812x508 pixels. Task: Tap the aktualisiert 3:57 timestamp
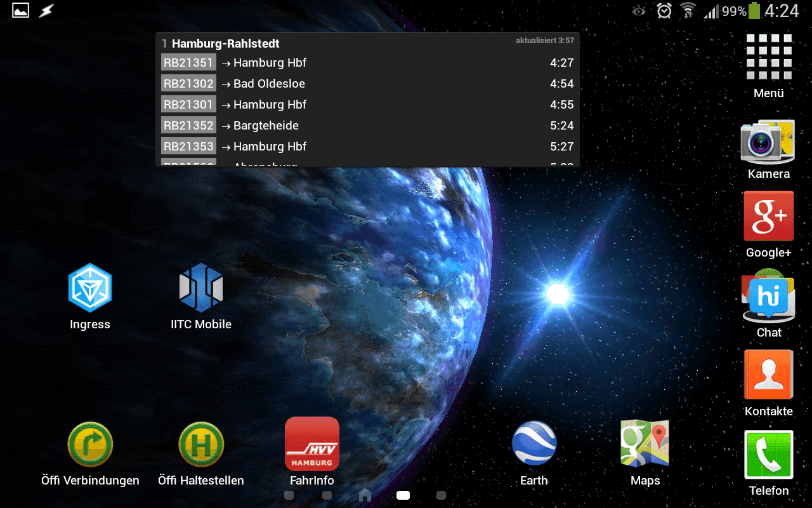tap(544, 41)
